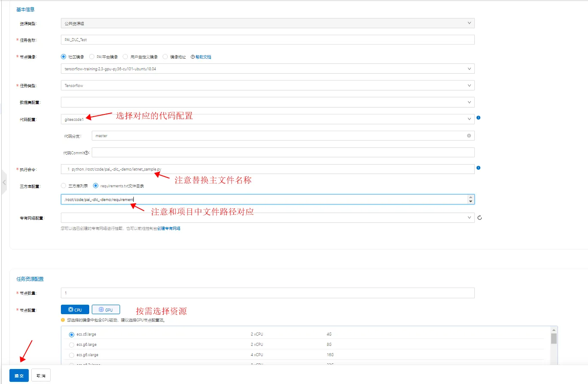Click into the 任务名称 PAI_DLC_Test field
588x384 pixels.
pos(268,39)
